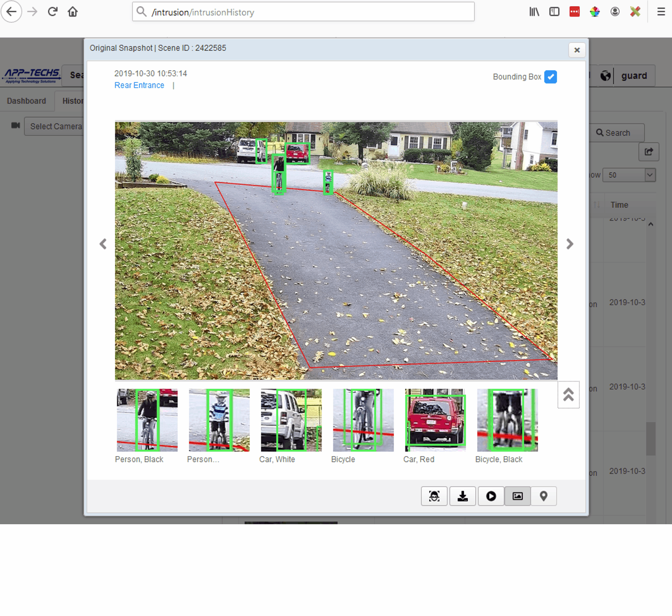Expand the Select Camera dropdown
This screenshot has width=672, height=616.
(x=56, y=127)
